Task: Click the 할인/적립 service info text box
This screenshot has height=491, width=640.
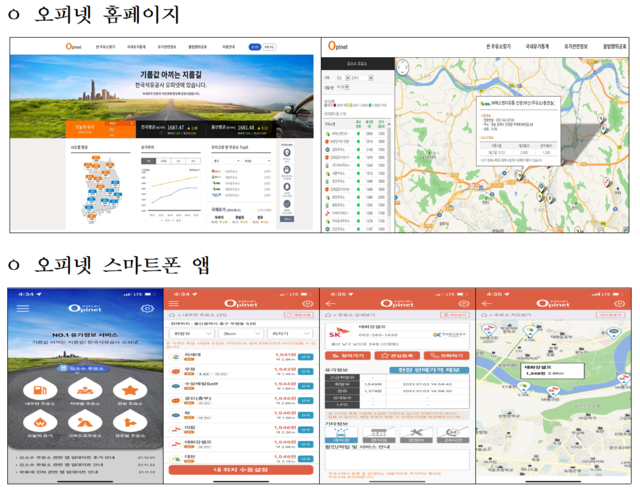Action: [397, 460]
